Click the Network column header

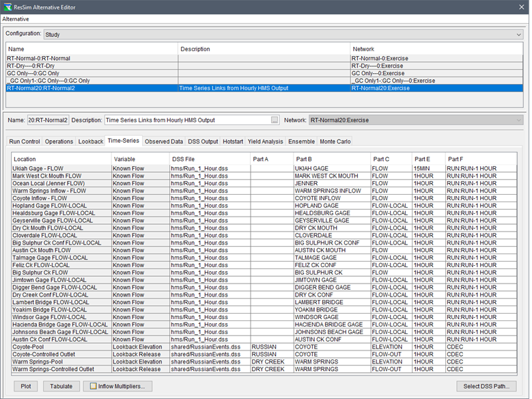pyautogui.click(x=436, y=49)
